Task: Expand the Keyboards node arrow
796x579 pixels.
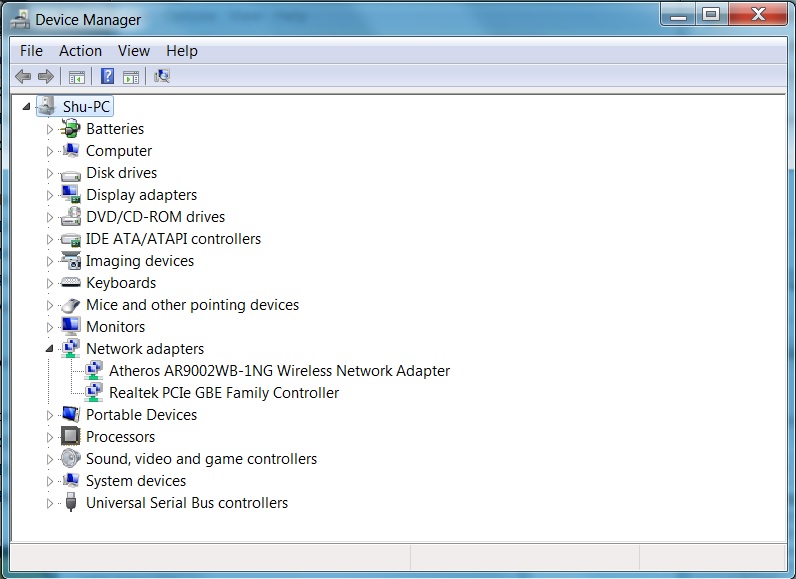Action: (50, 283)
